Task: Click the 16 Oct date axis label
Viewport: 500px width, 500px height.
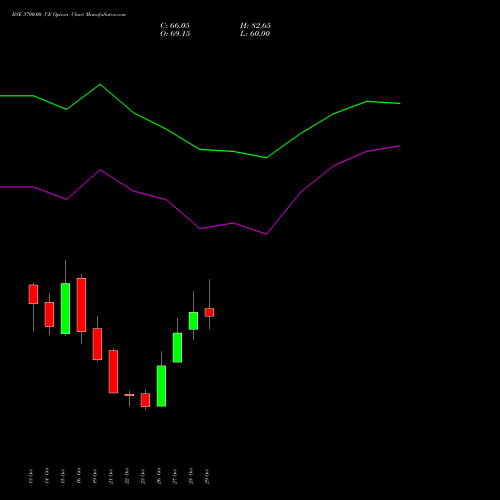Action: click(79, 476)
